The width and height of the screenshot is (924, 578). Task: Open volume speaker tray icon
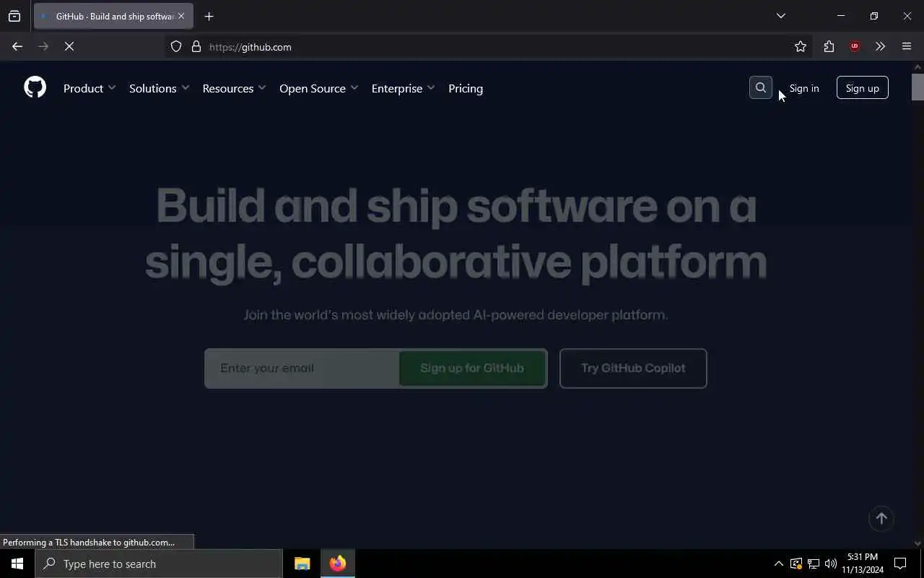point(831,564)
